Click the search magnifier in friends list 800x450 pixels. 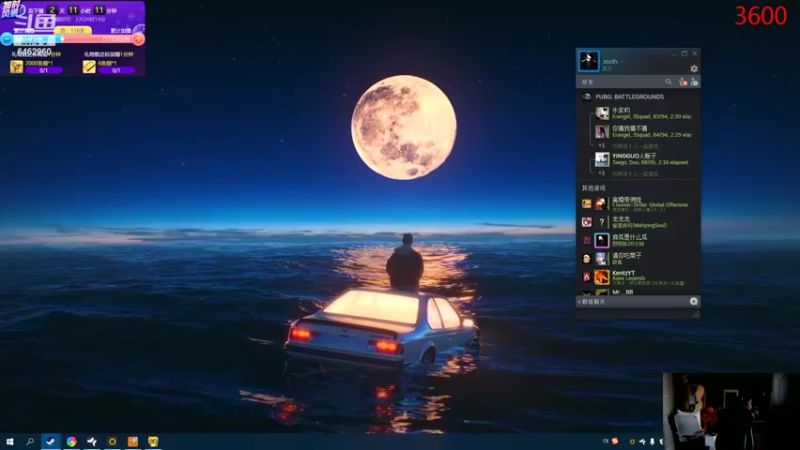coord(668,82)
